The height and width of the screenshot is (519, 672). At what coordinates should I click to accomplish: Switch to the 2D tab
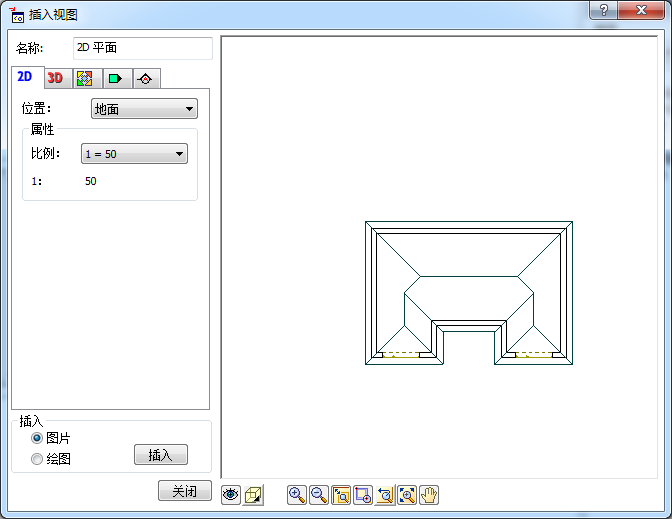point(27,77)
